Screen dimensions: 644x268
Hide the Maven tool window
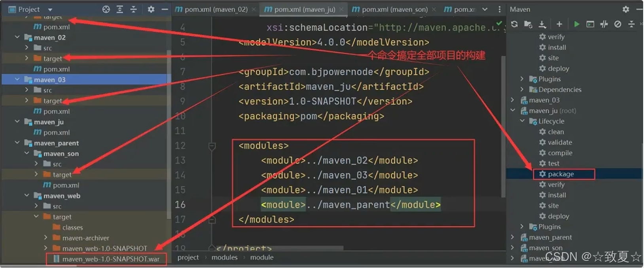point(640,9)
